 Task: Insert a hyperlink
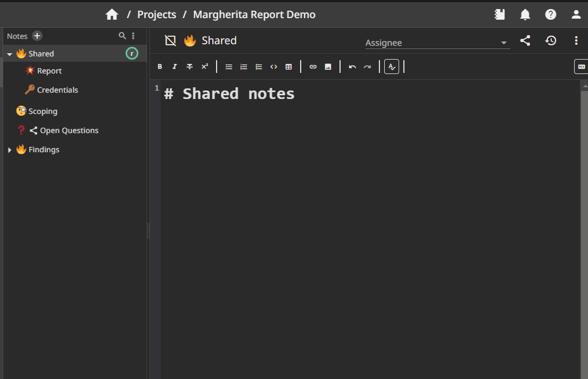[313, 67]
